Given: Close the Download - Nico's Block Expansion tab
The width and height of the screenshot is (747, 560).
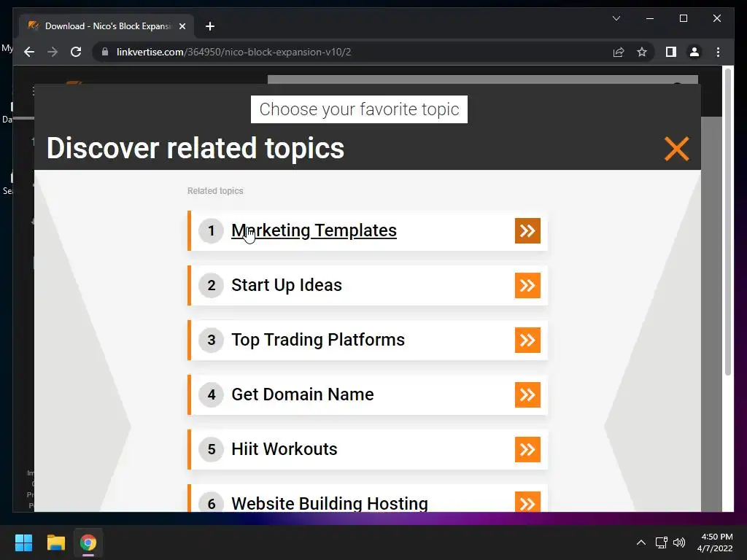Looking at the screenshot, I should [x=182, y=26].
